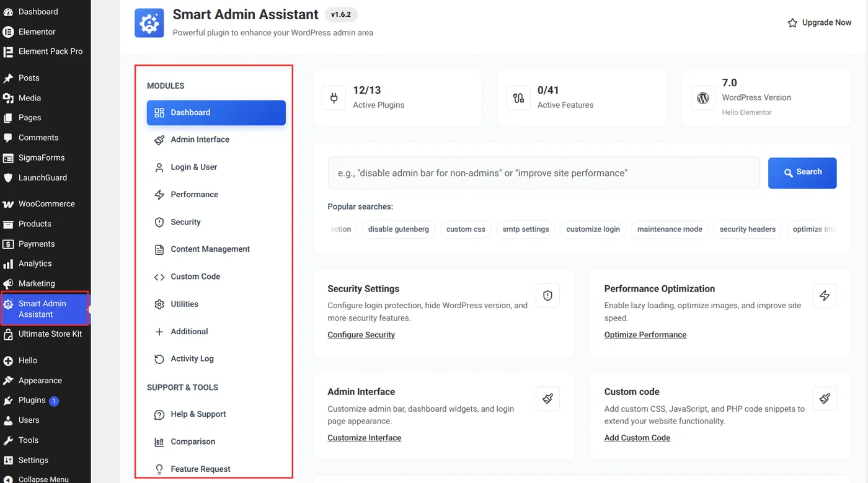Screen dimensions: 868x483
Task: Click the Active Features card icon
Action: (x=518, y=98)
